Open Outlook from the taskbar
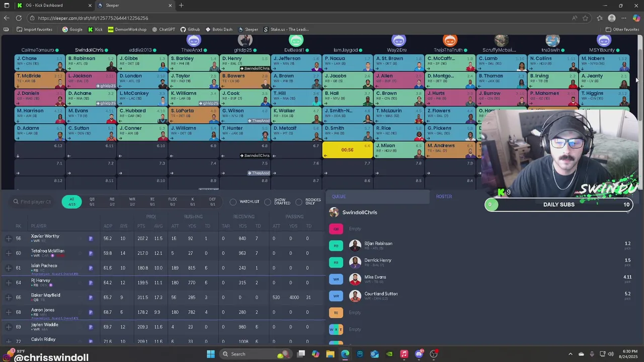This screenshot has width=644, height=362. [x=374, y=354]
